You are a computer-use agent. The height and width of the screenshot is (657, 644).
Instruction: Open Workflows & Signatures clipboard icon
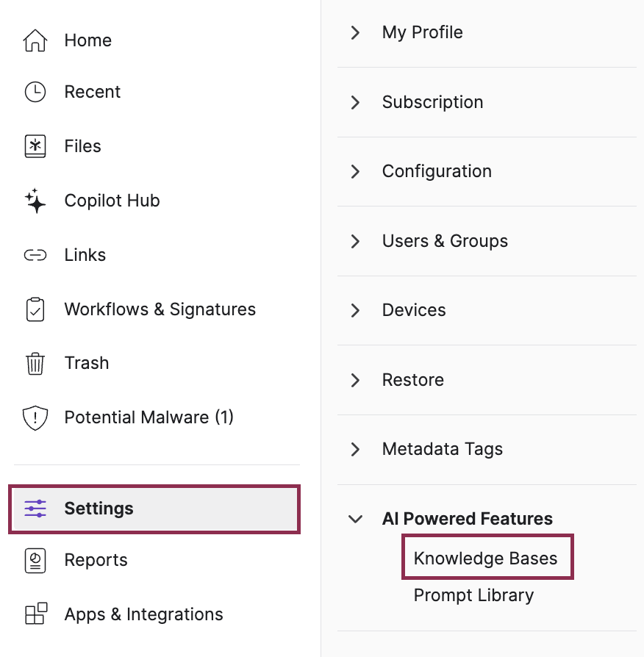click(x=35, y=309)
